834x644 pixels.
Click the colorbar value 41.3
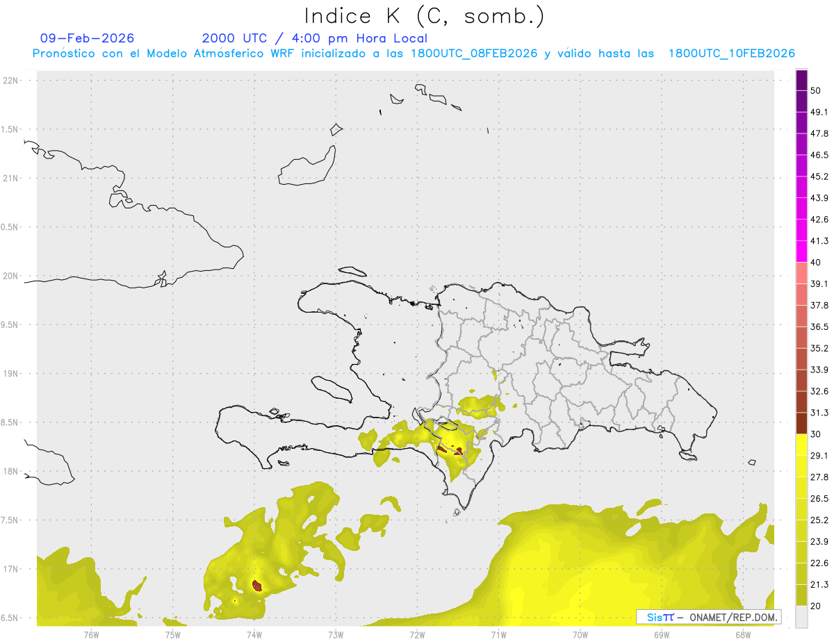[819, 241]
